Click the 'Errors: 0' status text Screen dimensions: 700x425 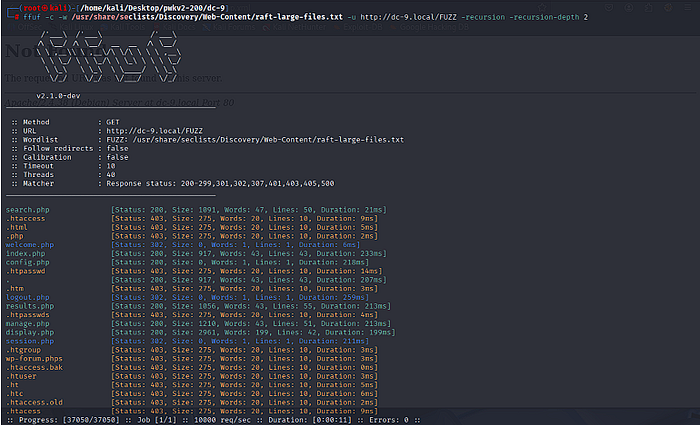[x=387, y=420]
